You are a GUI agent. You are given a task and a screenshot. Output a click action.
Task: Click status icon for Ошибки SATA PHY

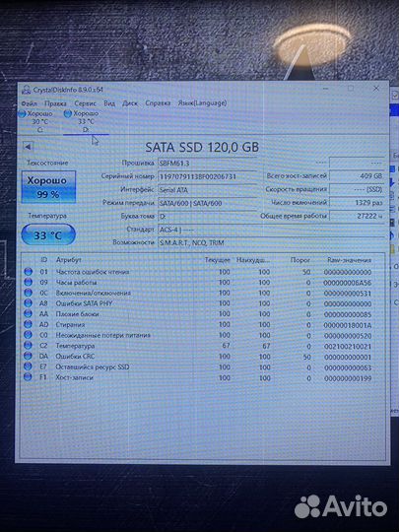click(29, 303)
